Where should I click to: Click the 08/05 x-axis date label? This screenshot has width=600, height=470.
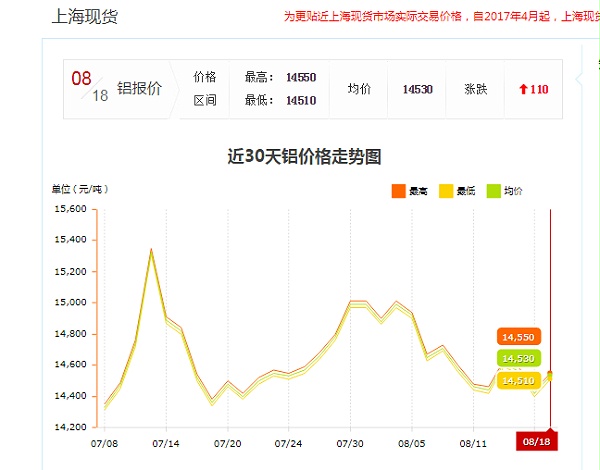click(x=411, y=444)
